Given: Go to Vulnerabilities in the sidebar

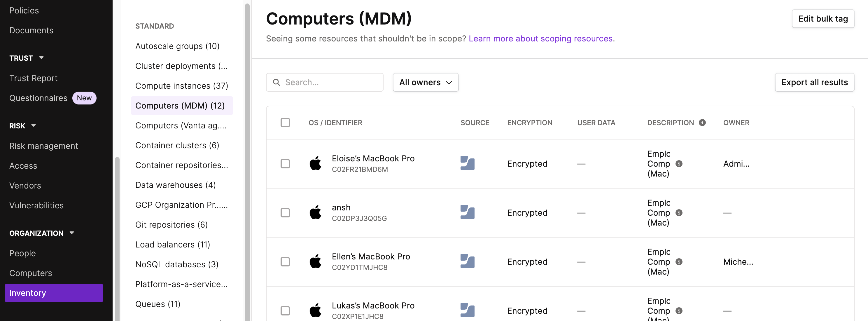Looking at the screenshot, I should (36, 205).
